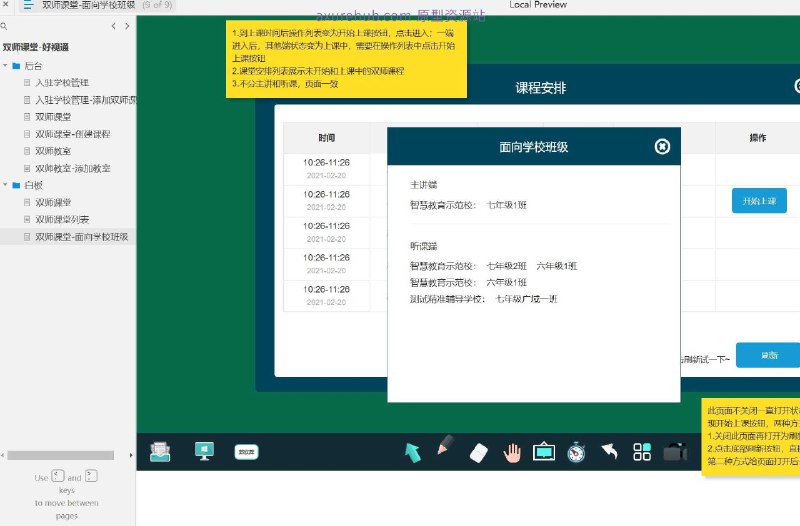Click the 课程安排 panel title
This screenshot has height=526, width=800.
pos(541,88)
